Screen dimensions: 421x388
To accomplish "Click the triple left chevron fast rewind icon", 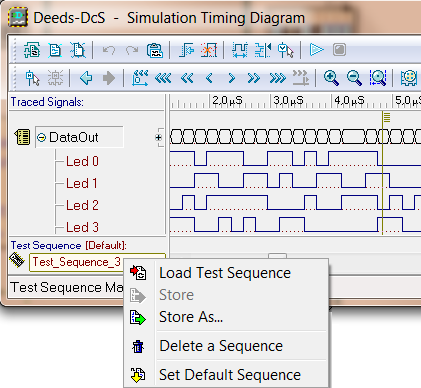I will pos(163,78).
